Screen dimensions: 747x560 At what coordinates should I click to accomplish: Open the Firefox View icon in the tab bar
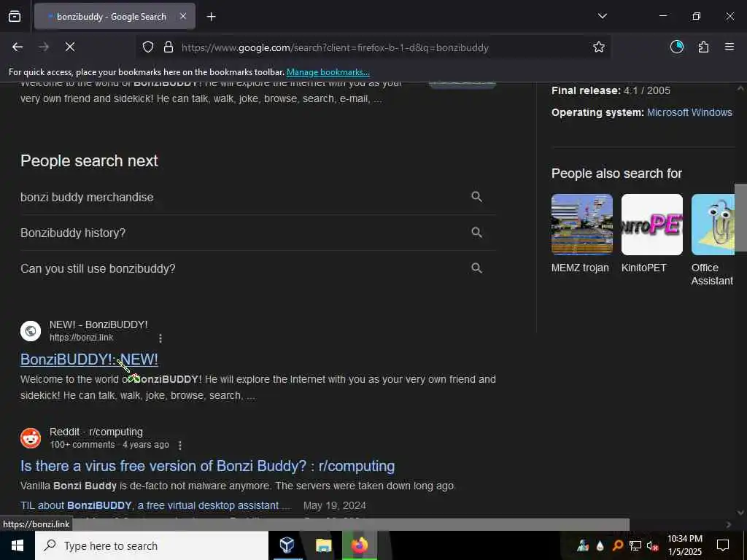tap(15, 17)
